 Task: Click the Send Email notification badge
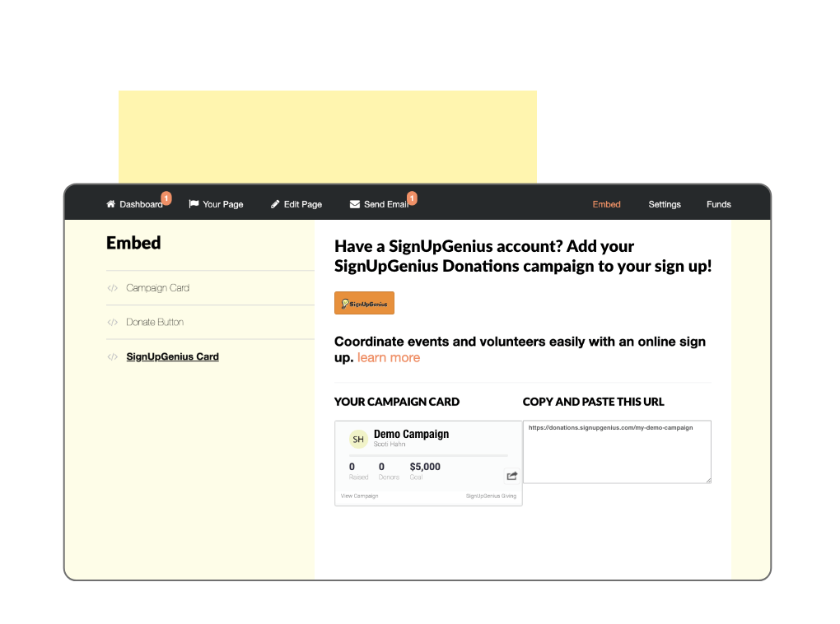[412, 198]
